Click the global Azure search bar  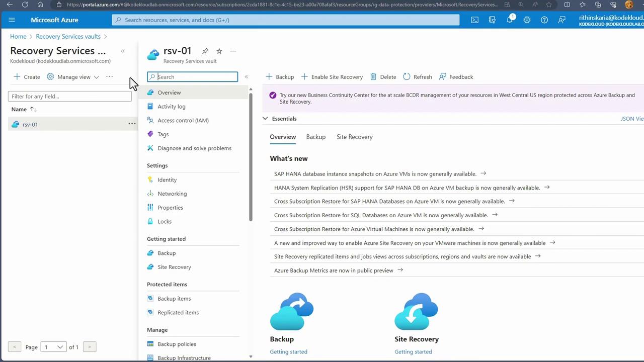click(x=286, y=20)
